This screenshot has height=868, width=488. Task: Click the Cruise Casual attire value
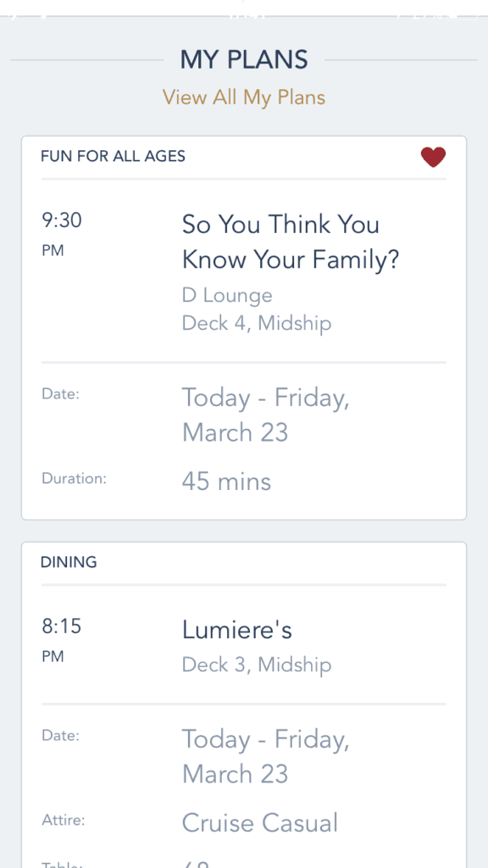tap(259, 822)
